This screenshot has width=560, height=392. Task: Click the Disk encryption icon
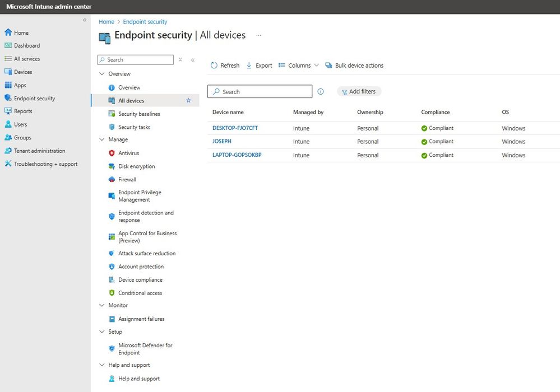point(112,166)
